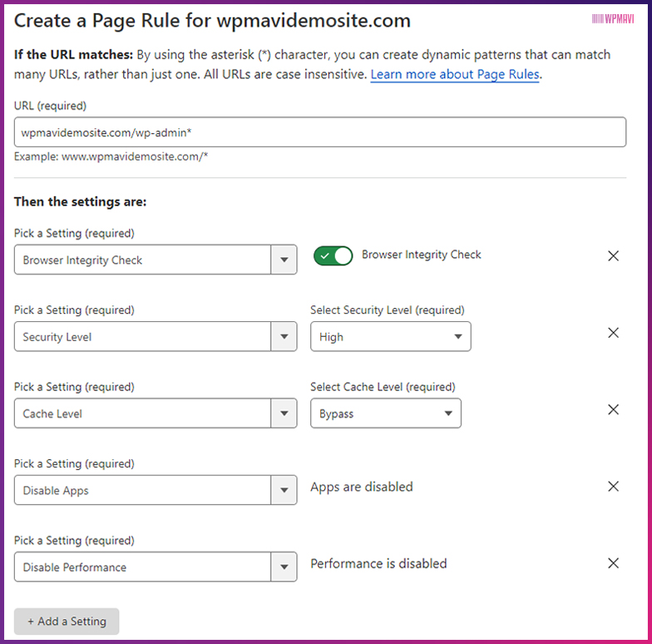Screen dimensions: 652x644
Task: Open the Security Level setting dropdown arrow
Action: (x=284, y=336)
